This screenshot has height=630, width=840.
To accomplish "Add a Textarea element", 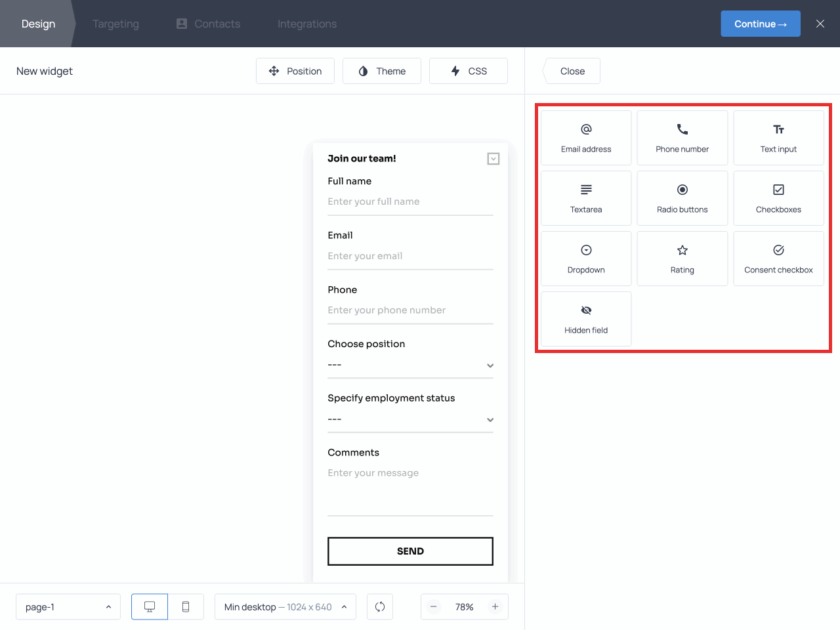I will tap(585, 198).
